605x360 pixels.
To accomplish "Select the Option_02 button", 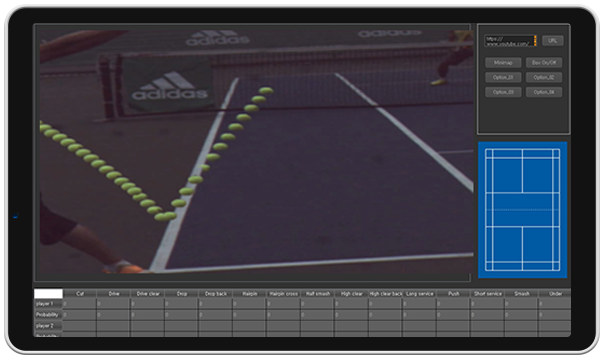I will (x=544, y=77).
